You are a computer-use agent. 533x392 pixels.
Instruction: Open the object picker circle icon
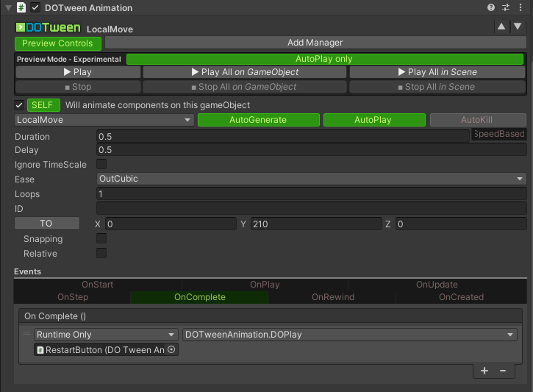(x=171, y=349)
